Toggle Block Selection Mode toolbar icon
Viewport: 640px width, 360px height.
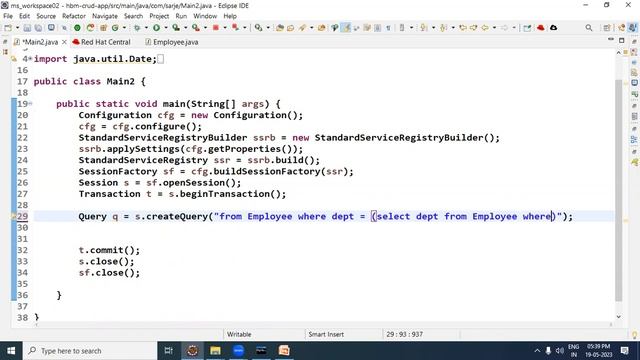(378, 28)
